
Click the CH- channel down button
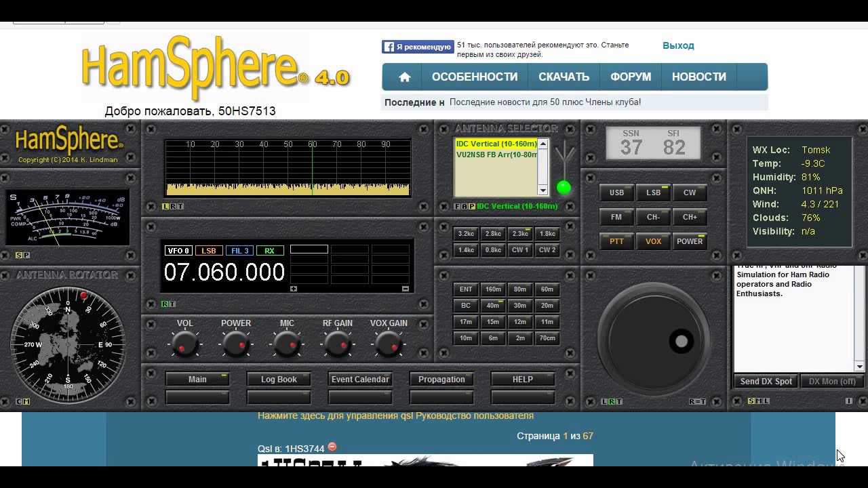coord(653,217)
